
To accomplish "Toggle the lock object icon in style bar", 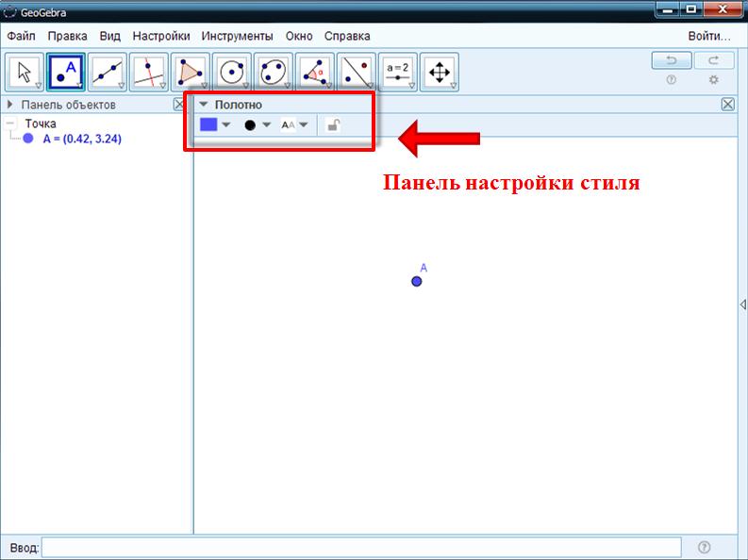I will [x=333, y=125].
